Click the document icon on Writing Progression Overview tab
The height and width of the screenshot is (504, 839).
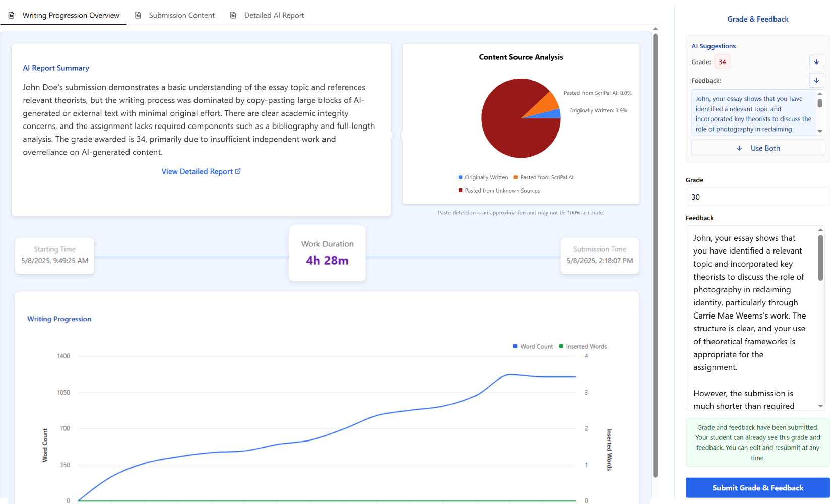pyautogui.click(x=11, y=15)
